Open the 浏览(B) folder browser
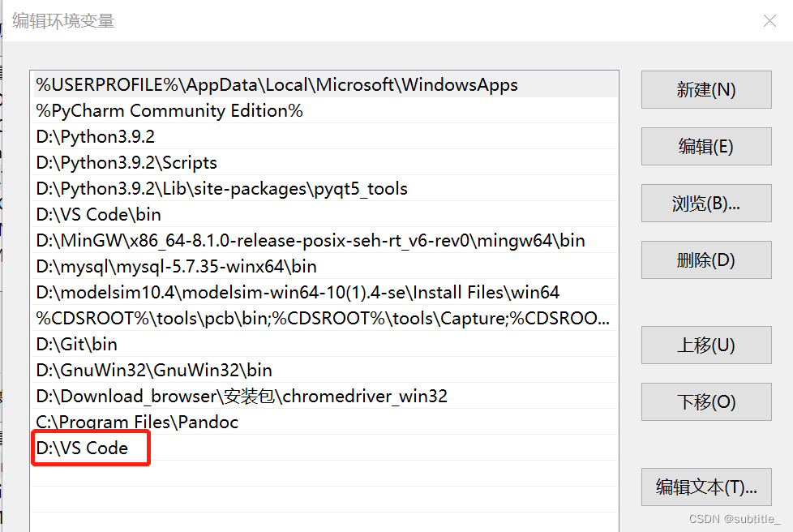The height and width of the screenshot is (532, 793). pos(705,203)
